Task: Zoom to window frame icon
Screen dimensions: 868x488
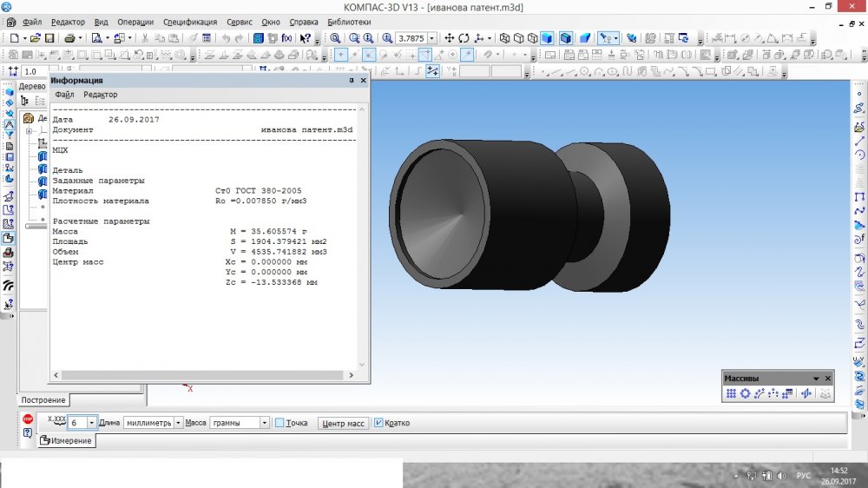Action: point(354,38)
